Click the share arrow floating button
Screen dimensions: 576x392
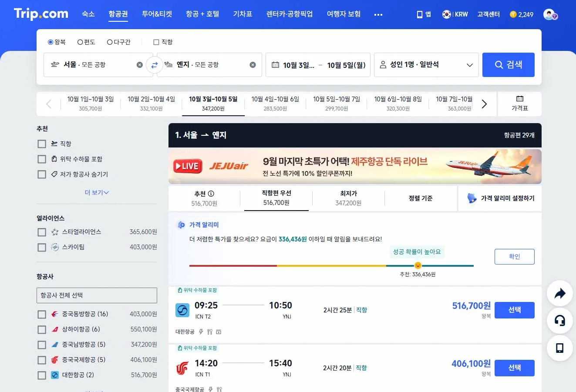(560, 294)
